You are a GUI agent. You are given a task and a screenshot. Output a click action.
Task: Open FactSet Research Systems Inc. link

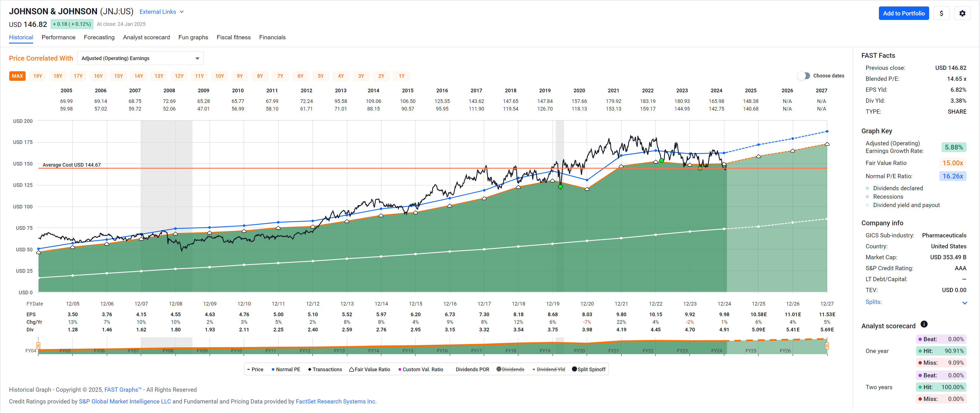point(336,401)
